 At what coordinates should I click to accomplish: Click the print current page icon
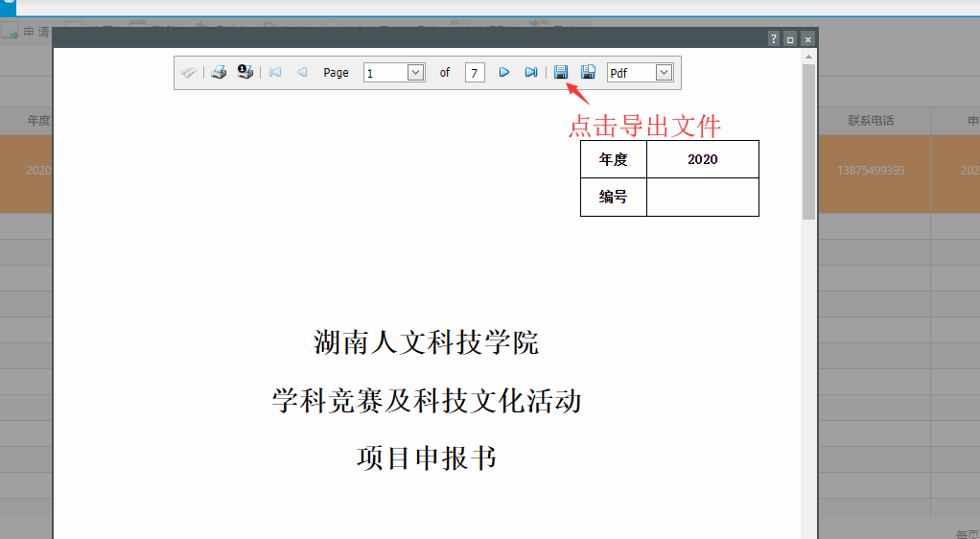(x=245, y=73)
